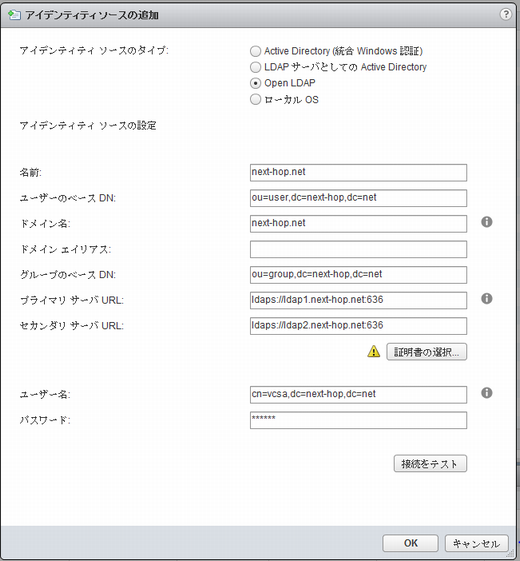Click the empty ドメイン エイリアス field
The height and width of the screenshot is (561, 520).
(358, 249)
